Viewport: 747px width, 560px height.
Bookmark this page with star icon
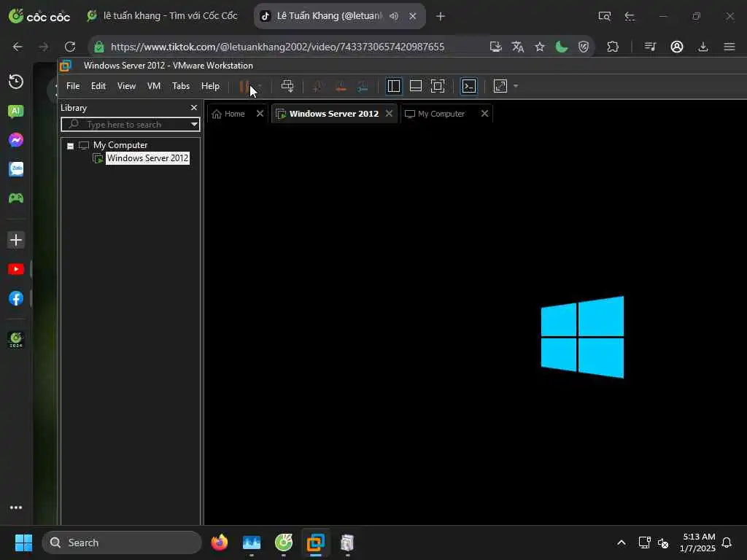(x=539, y=47)
